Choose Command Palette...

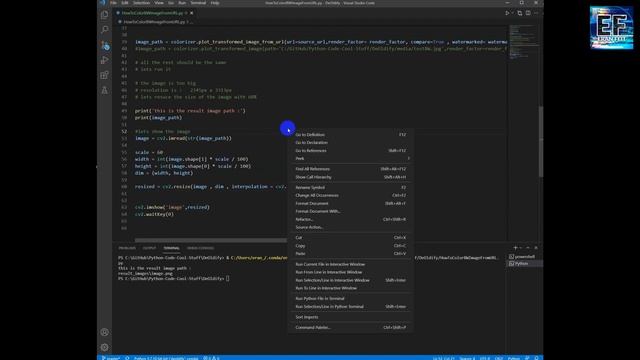[x=351, y=327]
